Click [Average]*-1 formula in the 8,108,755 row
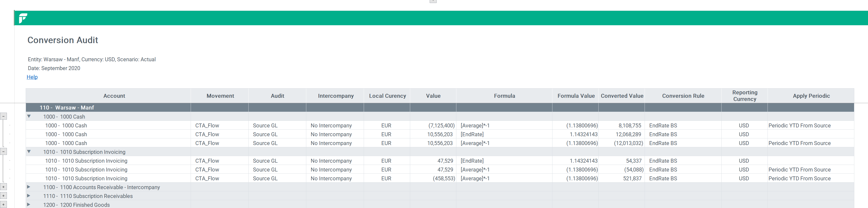This screenshot has height=208, width=868. tap(475, 125)
